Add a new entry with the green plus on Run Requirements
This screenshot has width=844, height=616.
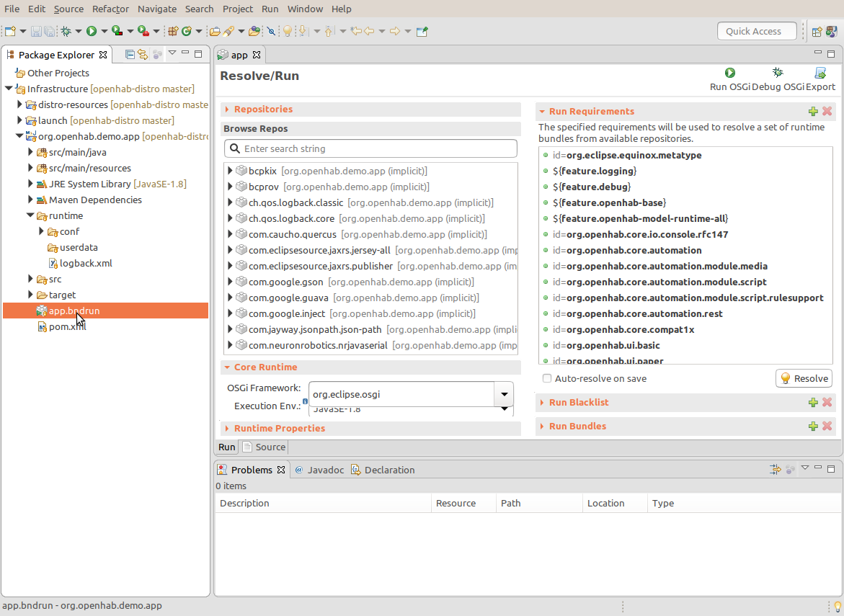point(813,111)
